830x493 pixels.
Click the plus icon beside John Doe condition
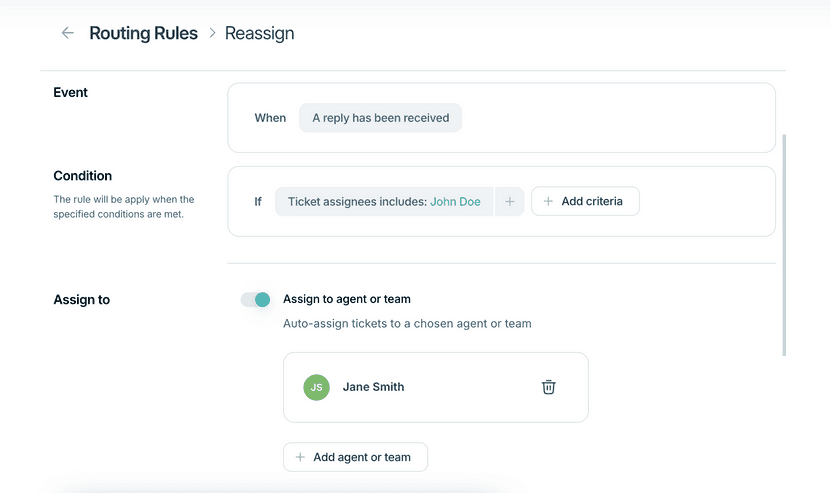click(x=510, y=201)
